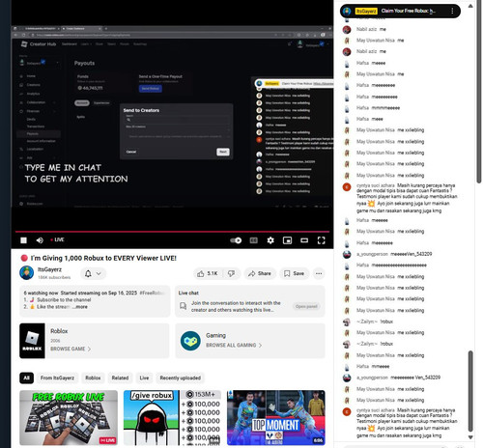483x448 pixels.
Task: Click the '186K subscribers' count
Action: [54, 277]
